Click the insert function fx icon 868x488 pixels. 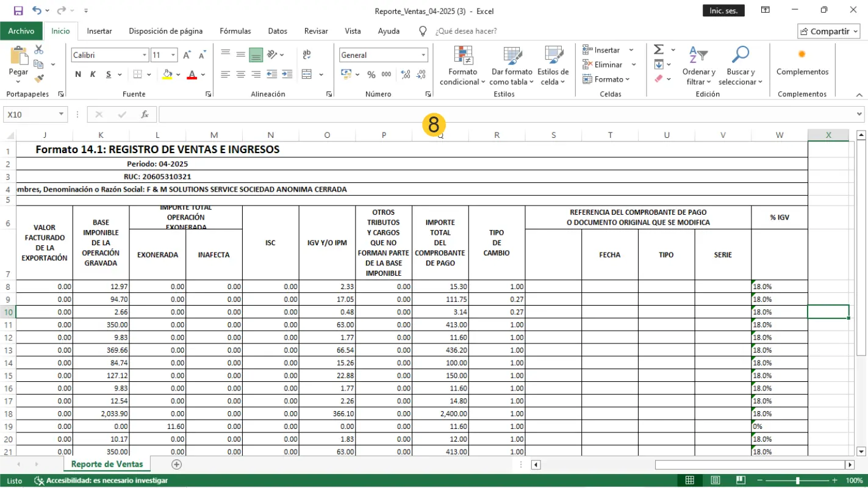coord(145,114)
